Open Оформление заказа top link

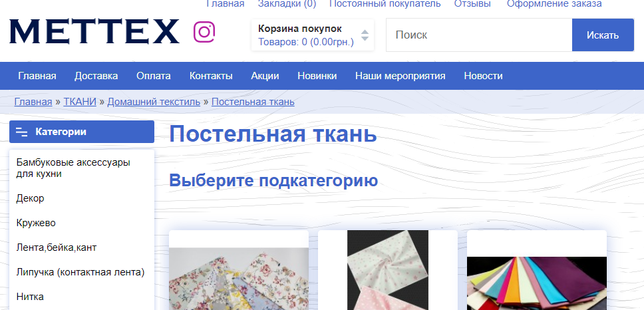point(554,4)
